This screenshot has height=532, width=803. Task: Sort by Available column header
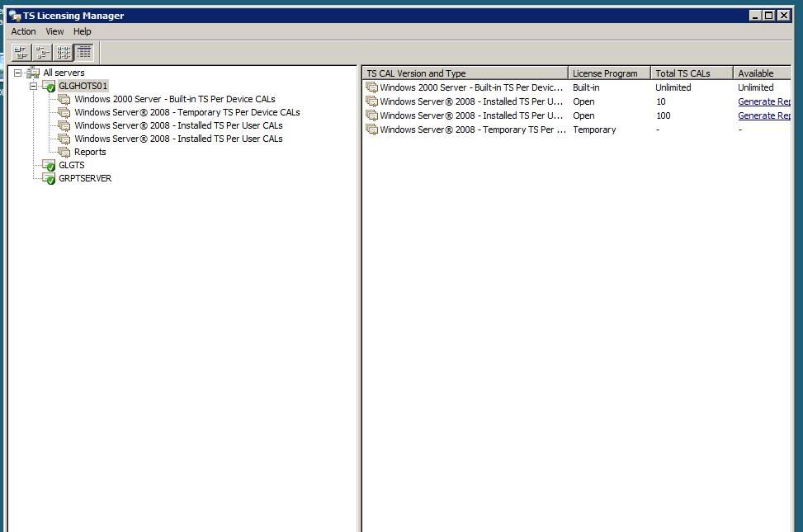click(x=762, y=73)
